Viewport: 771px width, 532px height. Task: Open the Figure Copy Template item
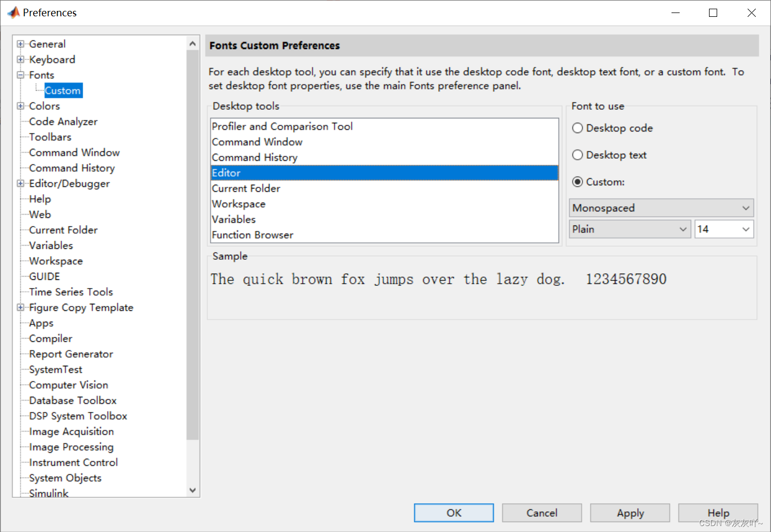click(x=82, y=308)
